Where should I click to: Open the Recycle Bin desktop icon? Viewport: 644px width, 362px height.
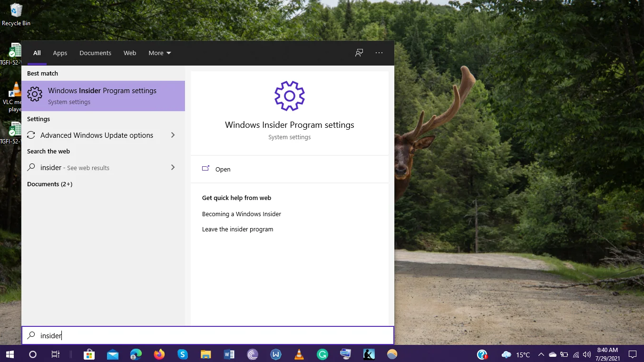pos(16,15)
